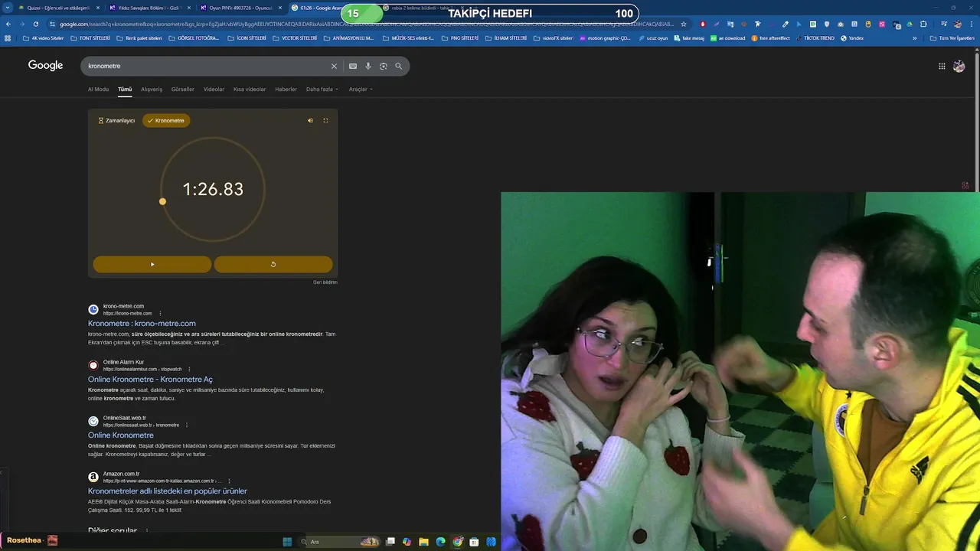Open File Explorer from the taskbar

pos(423,542)
